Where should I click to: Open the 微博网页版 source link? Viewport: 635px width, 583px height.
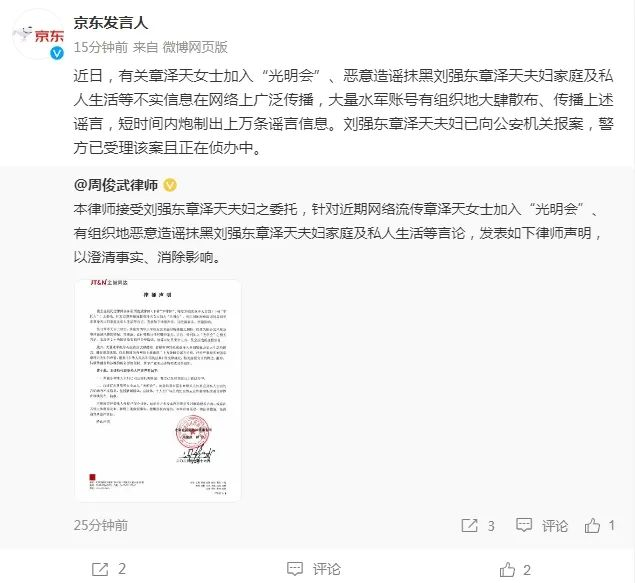point(195,47)
